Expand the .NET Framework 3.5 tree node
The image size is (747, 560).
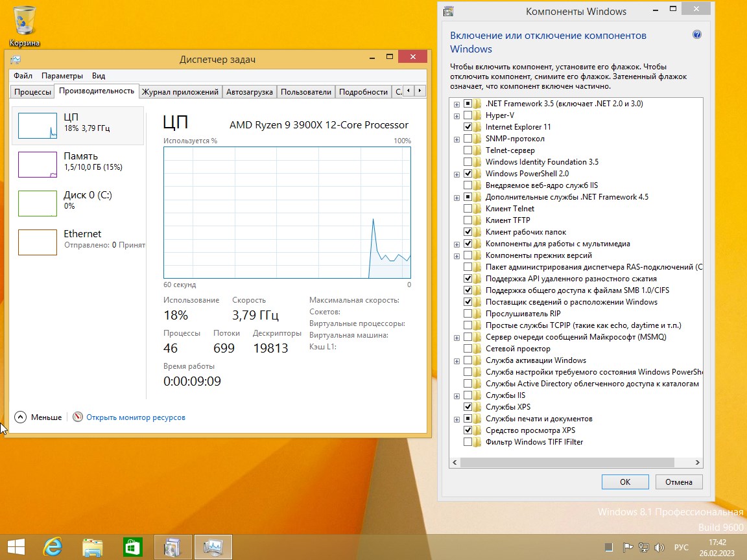[x=457, y=104]
